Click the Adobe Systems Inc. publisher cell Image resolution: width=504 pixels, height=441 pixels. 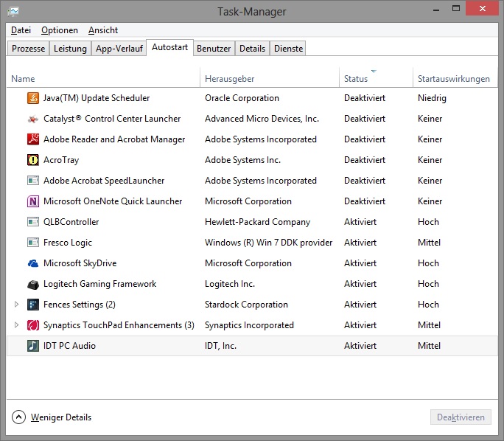(242, 160)
